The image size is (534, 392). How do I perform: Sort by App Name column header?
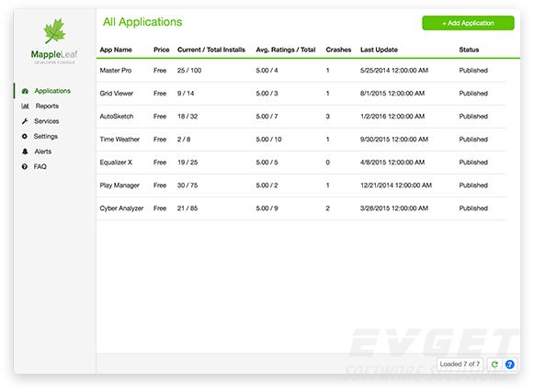[116, 50]
